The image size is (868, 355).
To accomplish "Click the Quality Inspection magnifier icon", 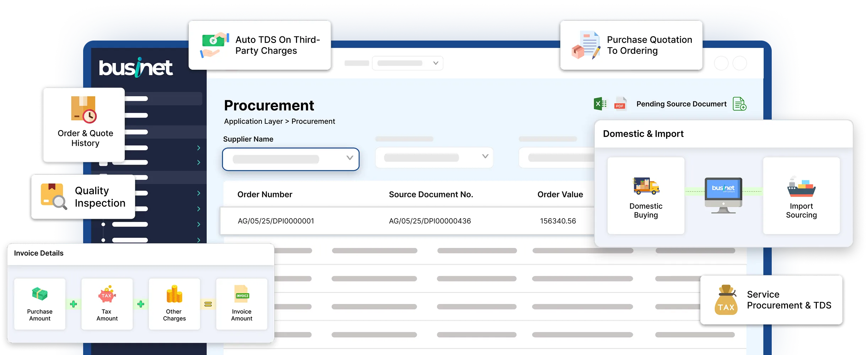I will 54,196.
